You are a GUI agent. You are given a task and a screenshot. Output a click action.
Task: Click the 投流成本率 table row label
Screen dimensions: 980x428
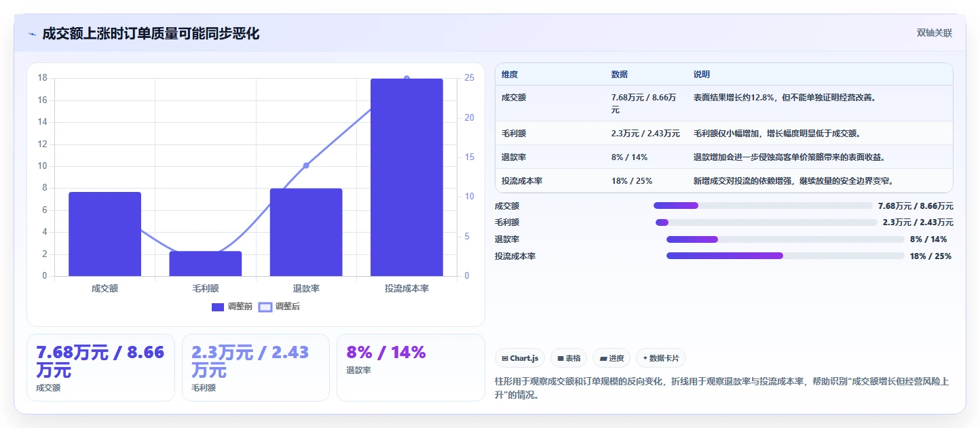(522, 181)
